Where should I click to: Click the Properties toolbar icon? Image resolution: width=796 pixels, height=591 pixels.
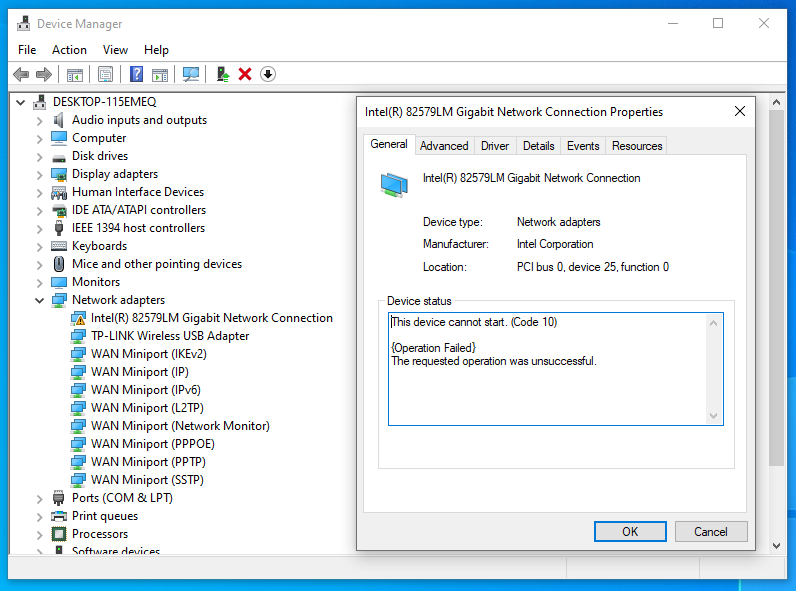click(x=105, y=74)
